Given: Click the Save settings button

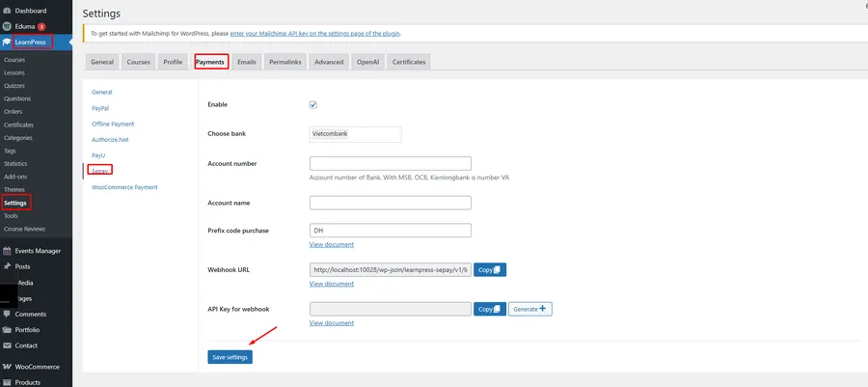Looking at the screenshot, I should 230,357.
